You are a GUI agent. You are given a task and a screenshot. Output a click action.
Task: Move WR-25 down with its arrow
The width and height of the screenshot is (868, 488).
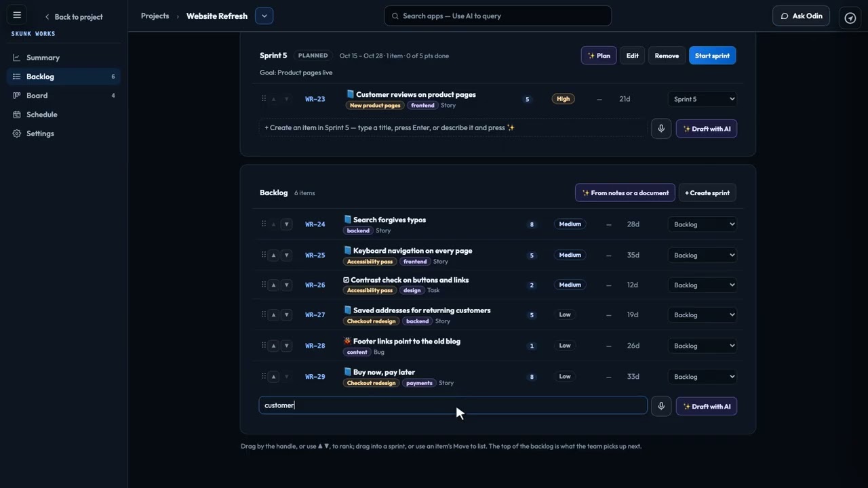pyautogui.click(x=286, y=256)
